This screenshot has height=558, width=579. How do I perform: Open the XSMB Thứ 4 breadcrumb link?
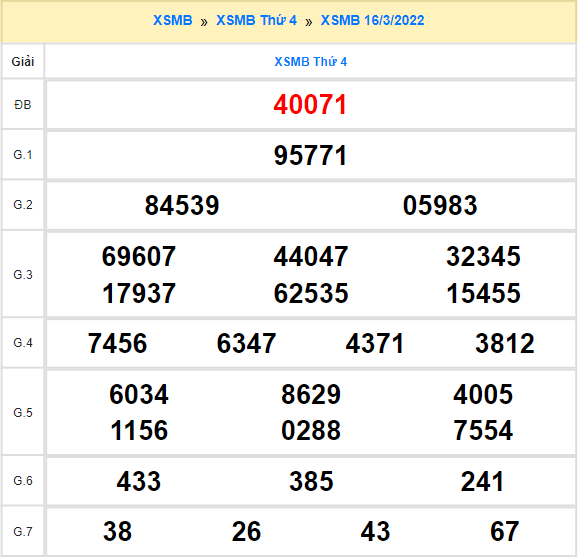[x=256, y=20]
